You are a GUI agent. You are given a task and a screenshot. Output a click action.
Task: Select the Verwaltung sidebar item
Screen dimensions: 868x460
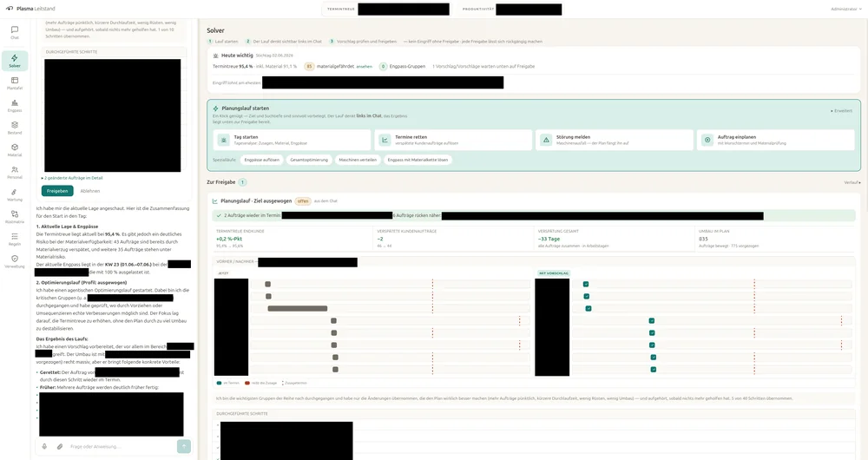pyautogui.click(x=15, y=262)
